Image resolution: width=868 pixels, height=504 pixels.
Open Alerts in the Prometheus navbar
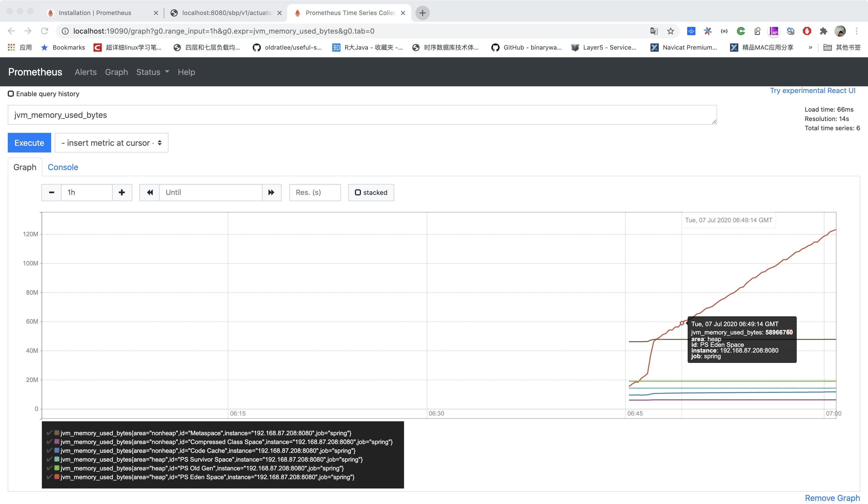86,72
